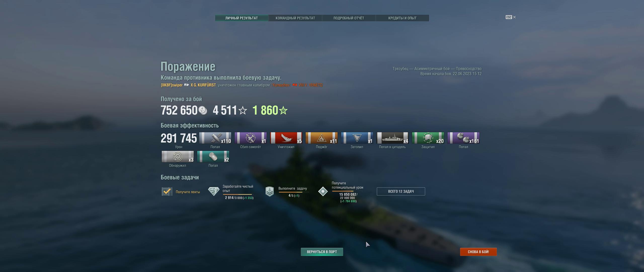Click the Всего 12 задач button
Image resolution: width=644 pixels, height=272 pixels.
pos(401,191)
